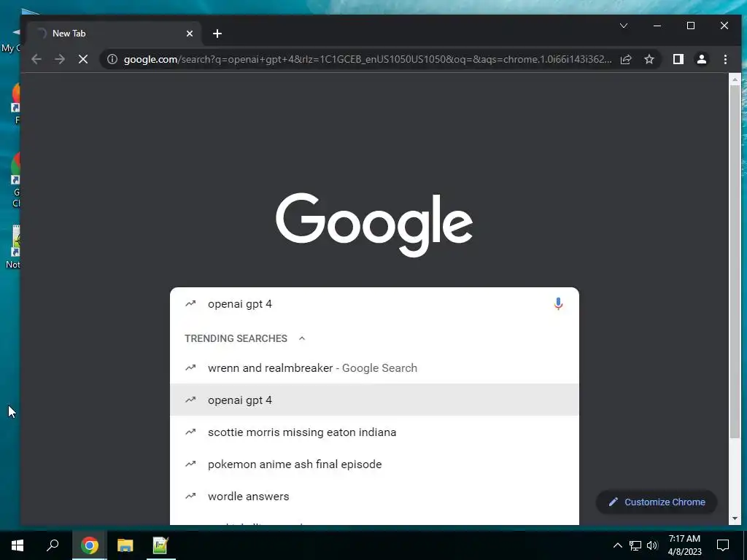Click the search box containing openai gpt 4
Image resolution: width=747 pixels, height=560 pixels.
[374, 304]
